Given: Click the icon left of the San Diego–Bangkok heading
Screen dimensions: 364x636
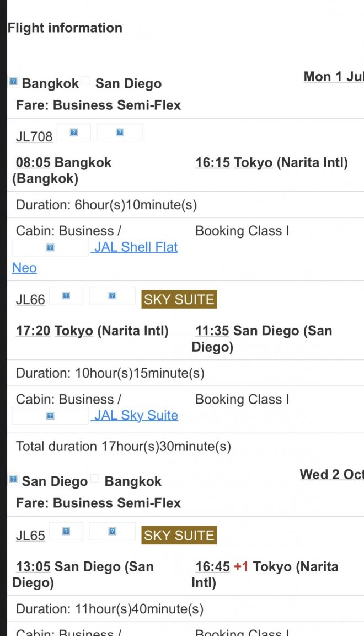Looking at the screenshot, I should [x=13, y=479].
